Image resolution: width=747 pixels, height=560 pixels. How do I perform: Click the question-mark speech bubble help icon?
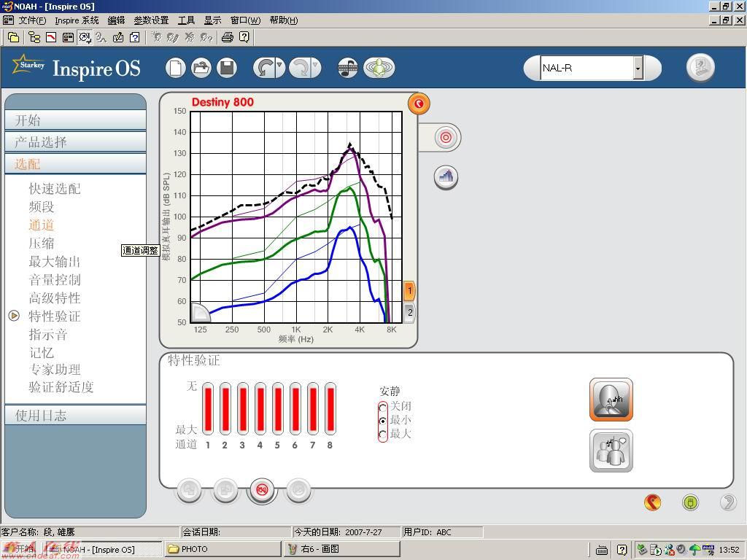click(244, 37)
